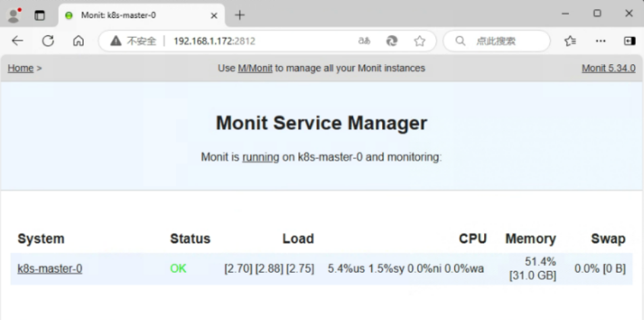Viewport: 644px width, 320px height.
Task: Click the Edge browser icon in the address bar
Action: click(392, 41)
